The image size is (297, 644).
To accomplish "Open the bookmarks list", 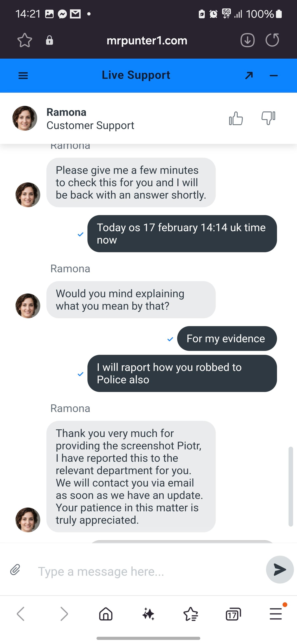I will [191, 614].
